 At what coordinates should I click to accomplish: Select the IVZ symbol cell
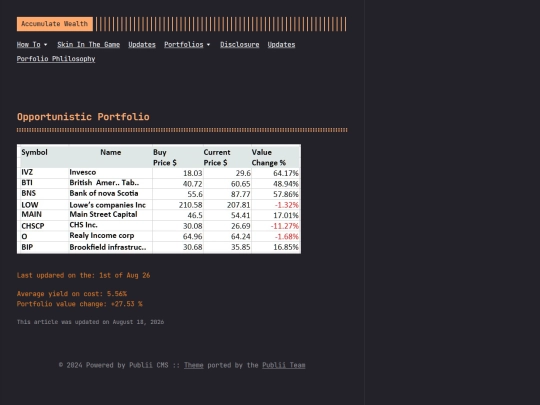[27, 173]
